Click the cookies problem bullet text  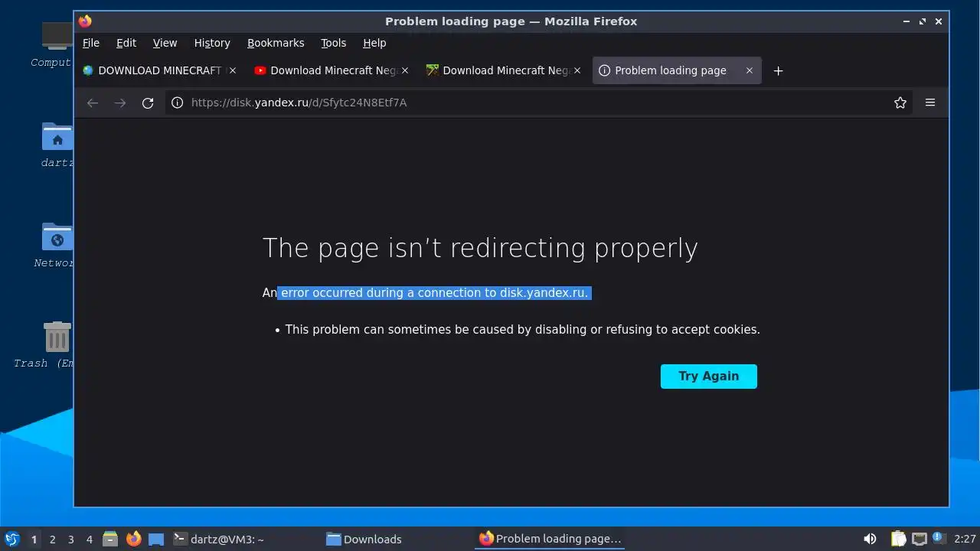click(522, 330)
